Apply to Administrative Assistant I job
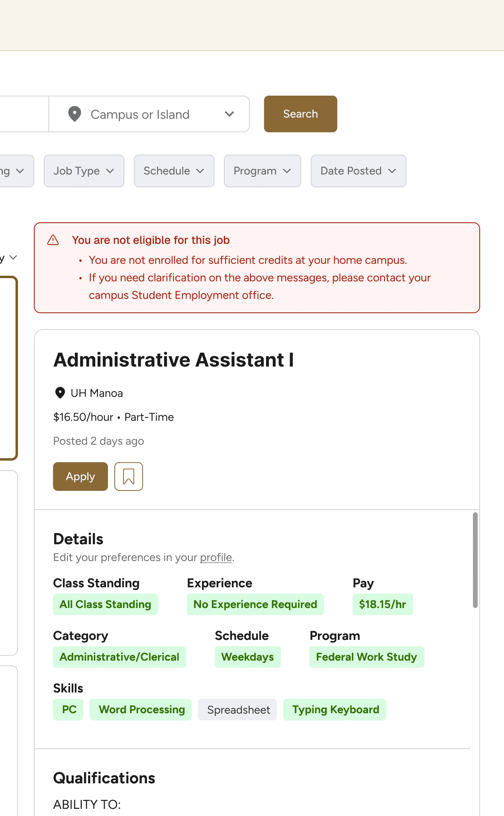 tap(80, 477)
